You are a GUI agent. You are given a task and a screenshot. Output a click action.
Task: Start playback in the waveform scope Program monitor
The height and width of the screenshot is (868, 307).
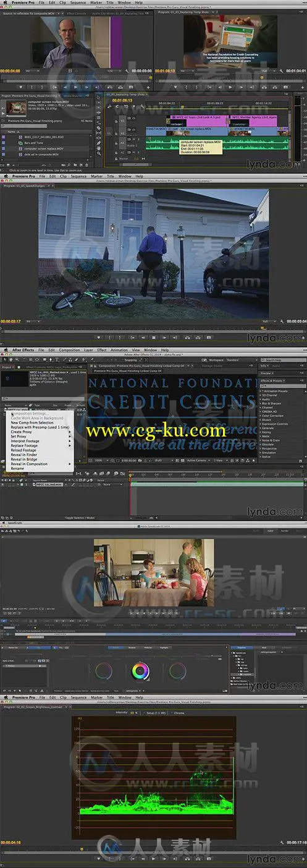click(x=154, y=858)
